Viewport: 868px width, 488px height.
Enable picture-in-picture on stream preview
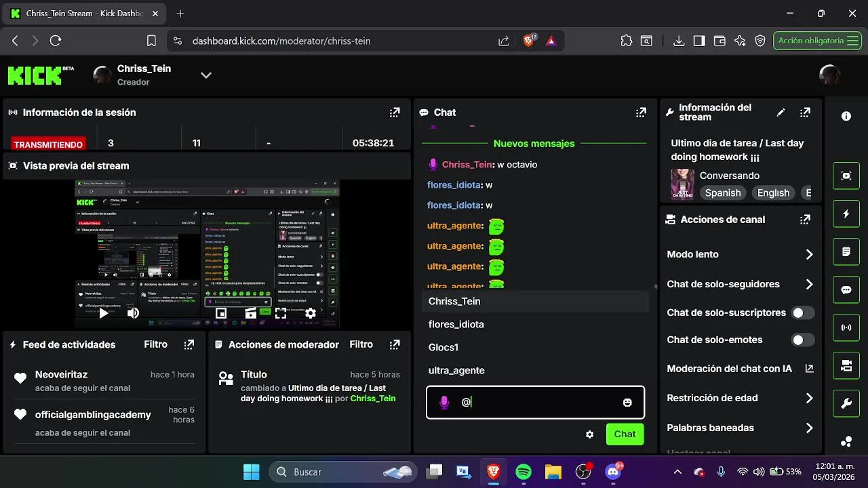point(221,313)
